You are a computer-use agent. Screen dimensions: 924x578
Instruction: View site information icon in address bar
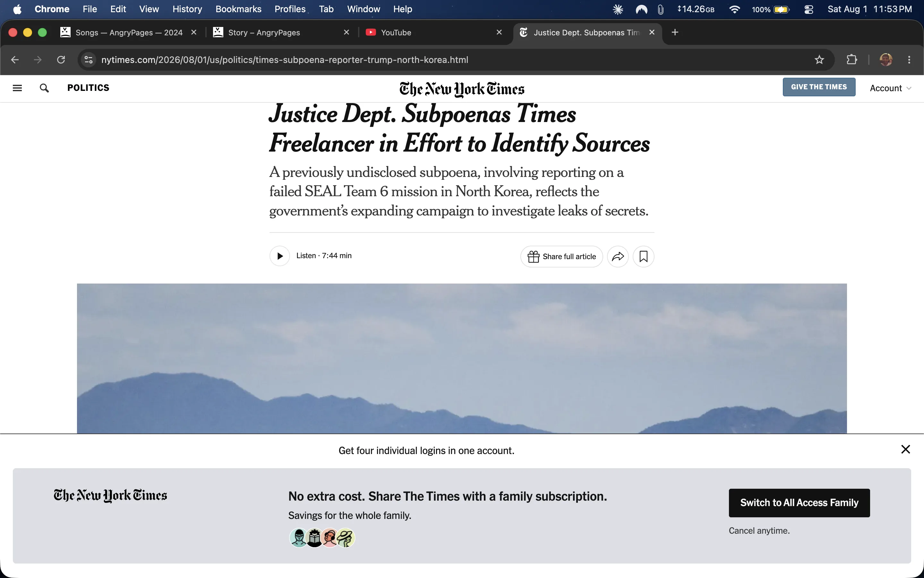(x=89, y=60)
